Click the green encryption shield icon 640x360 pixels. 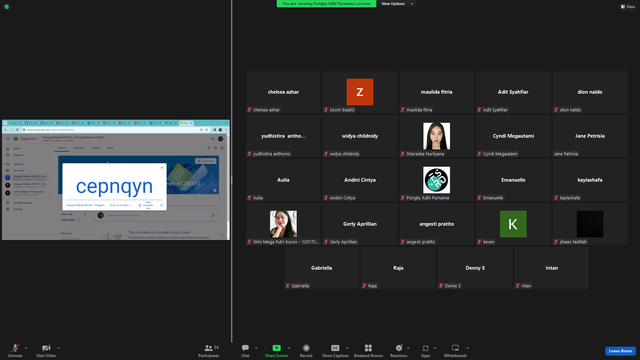(7, 7)
